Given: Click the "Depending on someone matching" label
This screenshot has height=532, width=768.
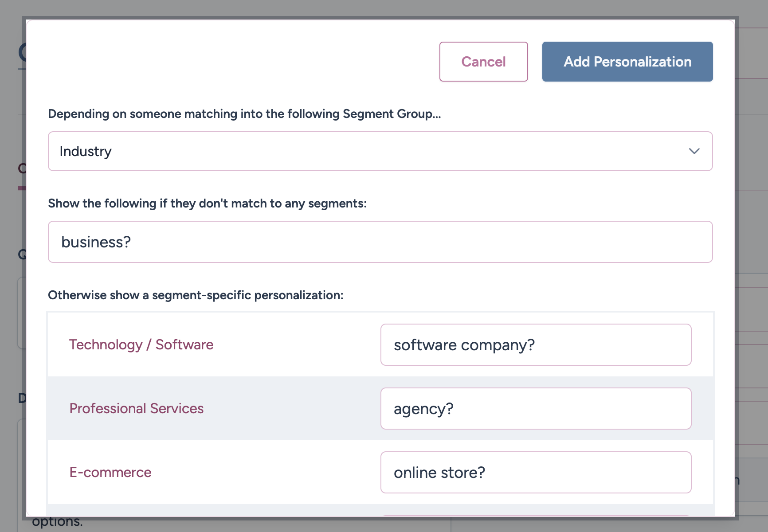Looking at the screenshot, I should pyautogui.click(x=244, y=114).
